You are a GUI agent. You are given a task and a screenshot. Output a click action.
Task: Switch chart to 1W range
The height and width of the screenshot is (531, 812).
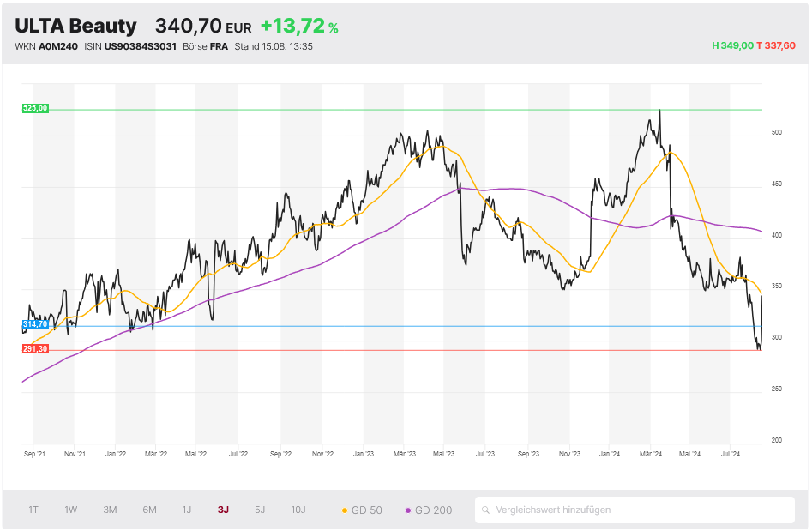click(71, 510)
